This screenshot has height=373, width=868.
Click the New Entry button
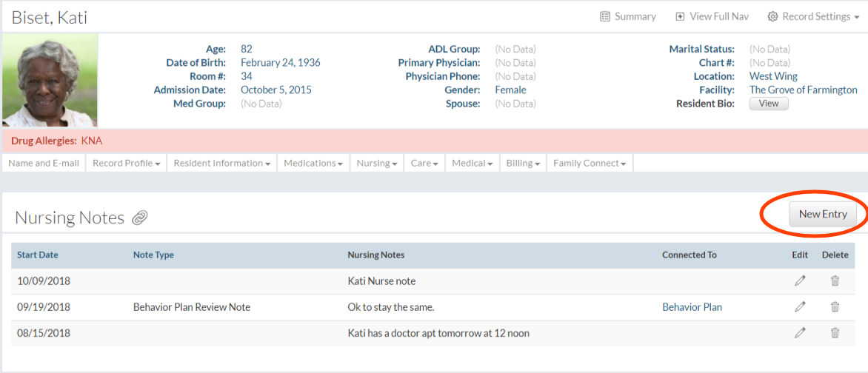coord(822,215)
